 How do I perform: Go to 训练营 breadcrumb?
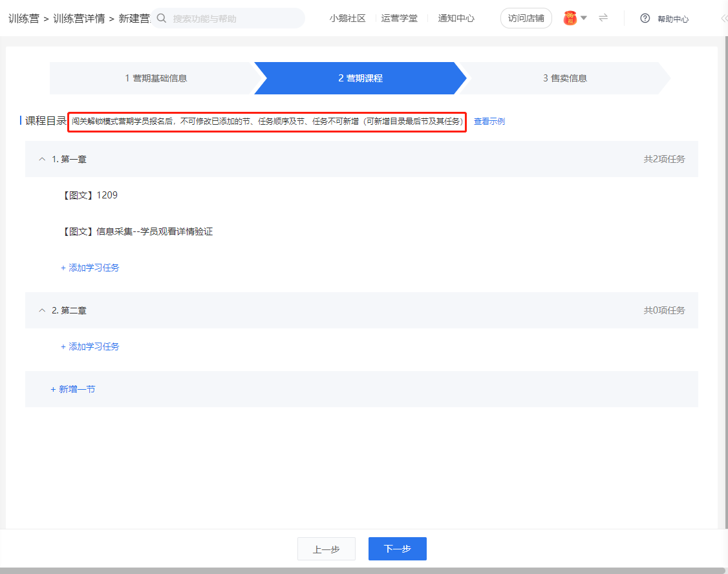pos(24,19)
